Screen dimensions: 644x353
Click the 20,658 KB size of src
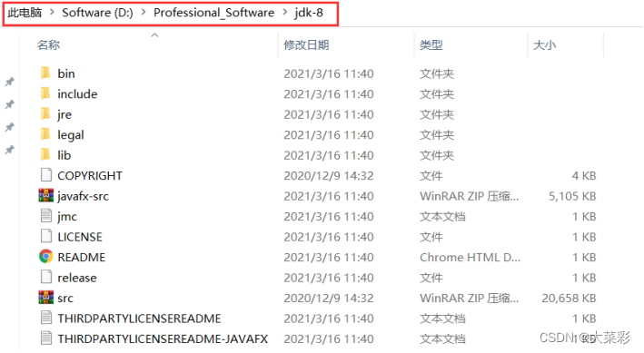[x=569, y=299]
